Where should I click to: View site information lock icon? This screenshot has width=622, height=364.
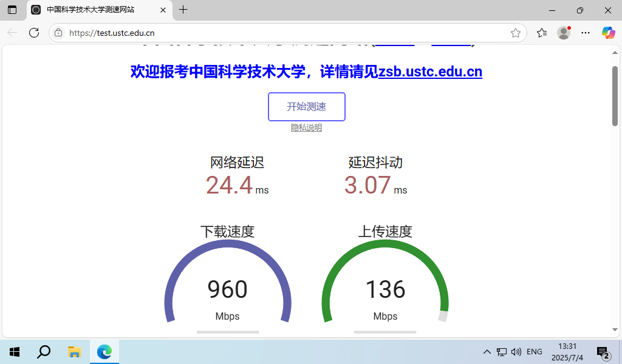coord(58,33)
